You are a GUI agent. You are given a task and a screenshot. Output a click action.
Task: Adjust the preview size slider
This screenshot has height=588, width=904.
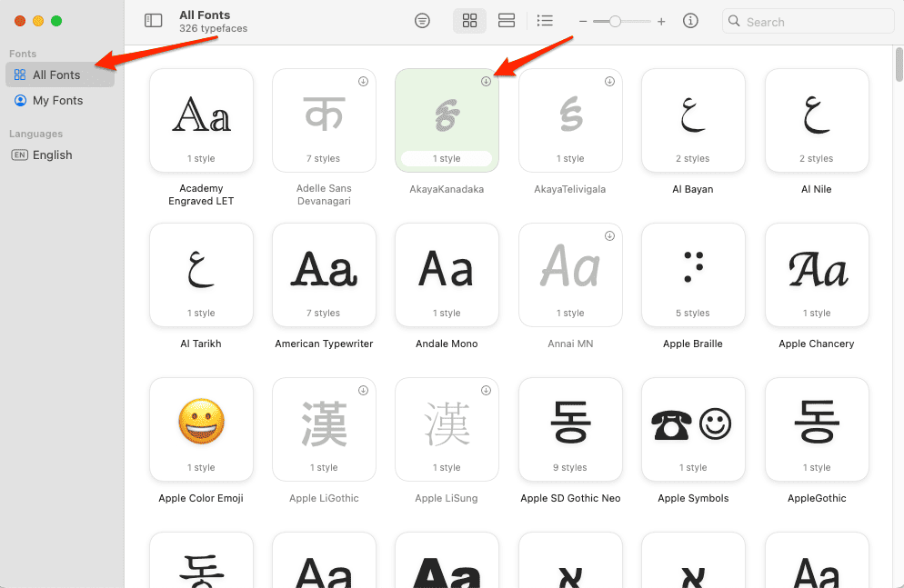[x=615, y=21]
